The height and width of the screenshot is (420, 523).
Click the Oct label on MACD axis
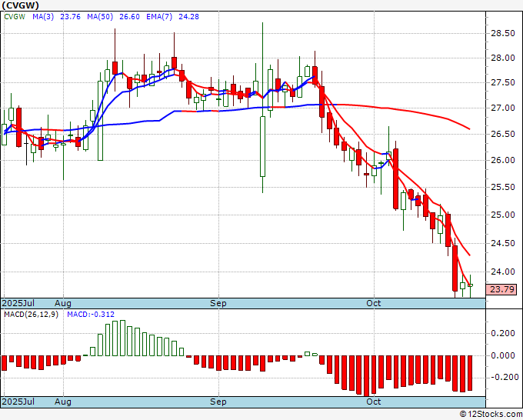374,402
